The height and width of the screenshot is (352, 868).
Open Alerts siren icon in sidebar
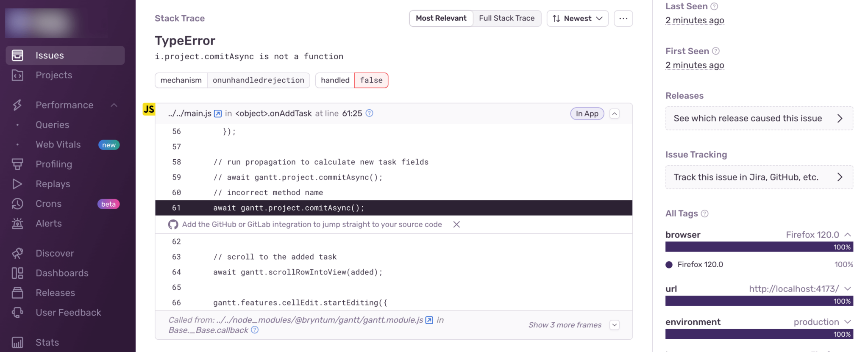coord(17,223)
